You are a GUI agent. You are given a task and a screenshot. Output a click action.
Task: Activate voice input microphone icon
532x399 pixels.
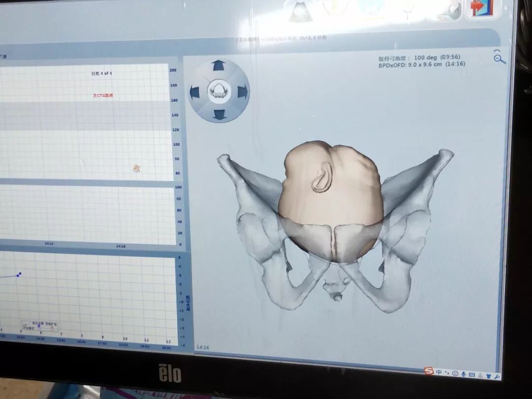click(x=463, y=374)
